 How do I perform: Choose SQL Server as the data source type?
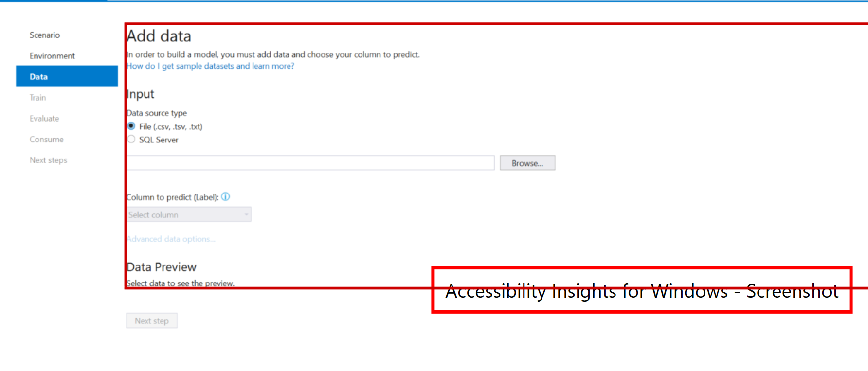pos(131,139)
